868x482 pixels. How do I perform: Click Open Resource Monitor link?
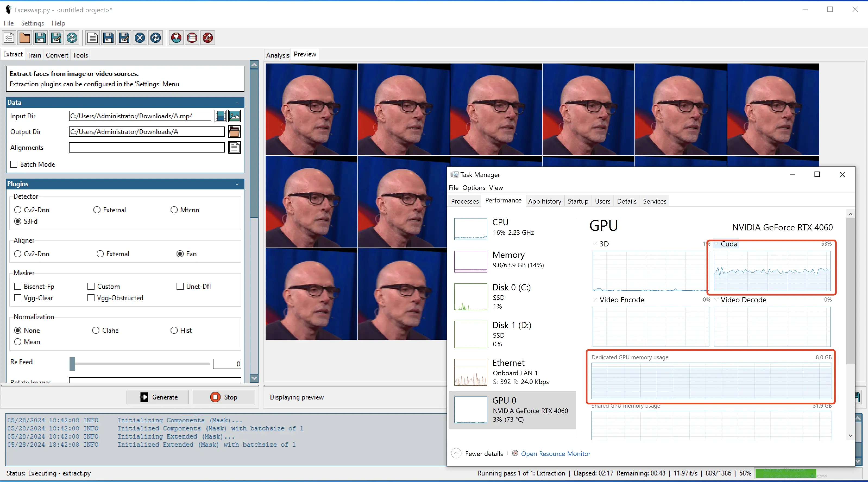555,454
